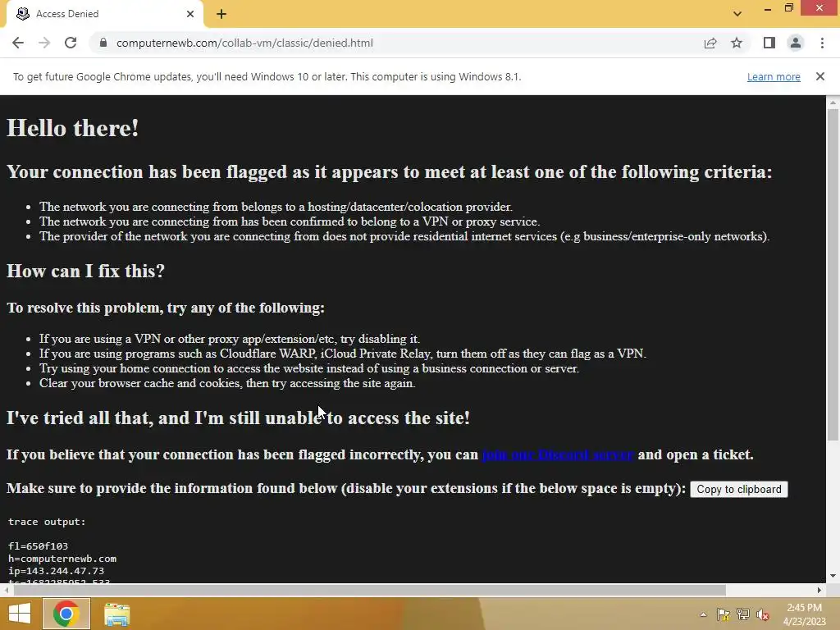Image resolution: width=840 pixels, height=630 pixels.
Task: Click Copy to clipboard button
Action: pyautogui.click(x=739, y=489)
